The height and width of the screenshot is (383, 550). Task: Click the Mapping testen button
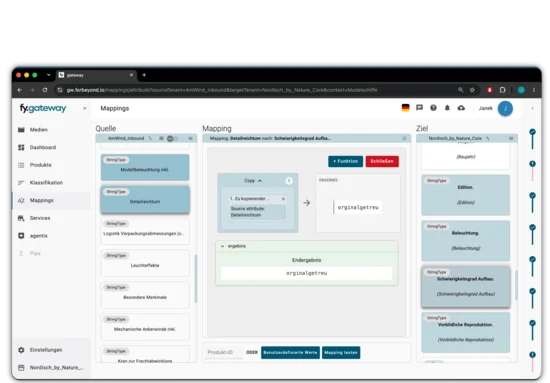coord(341,352)
